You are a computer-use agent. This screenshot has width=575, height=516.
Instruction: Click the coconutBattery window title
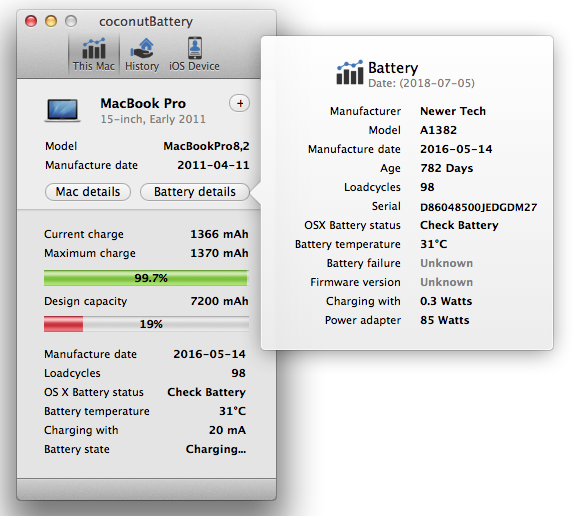tap(146, 22)
